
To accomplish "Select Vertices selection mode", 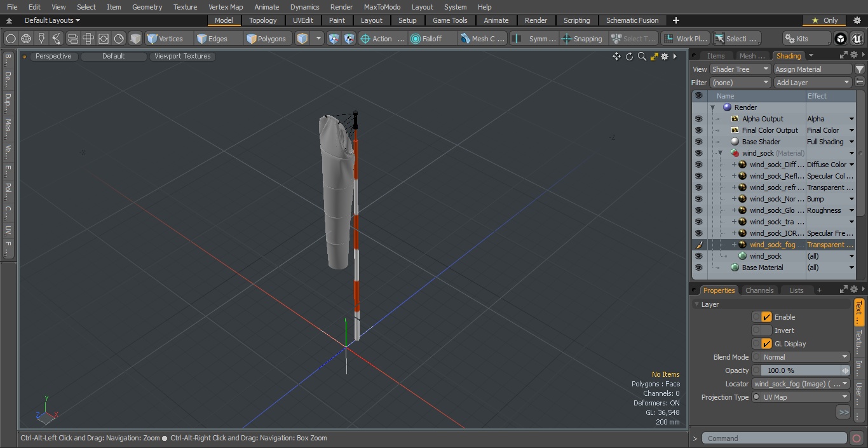I will (169, 39).
